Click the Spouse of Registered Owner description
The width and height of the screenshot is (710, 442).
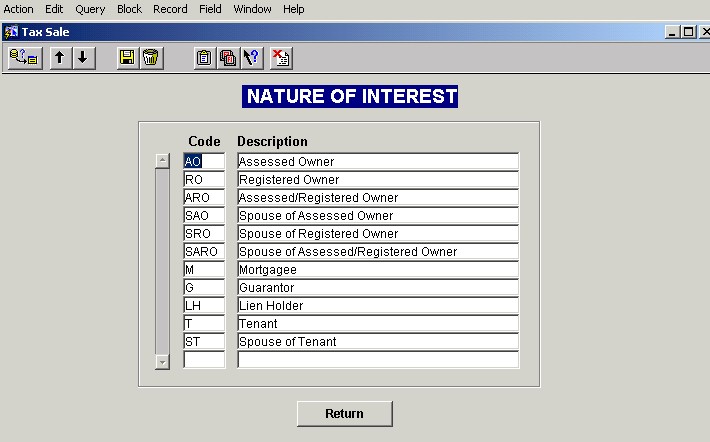coord(378,233)
